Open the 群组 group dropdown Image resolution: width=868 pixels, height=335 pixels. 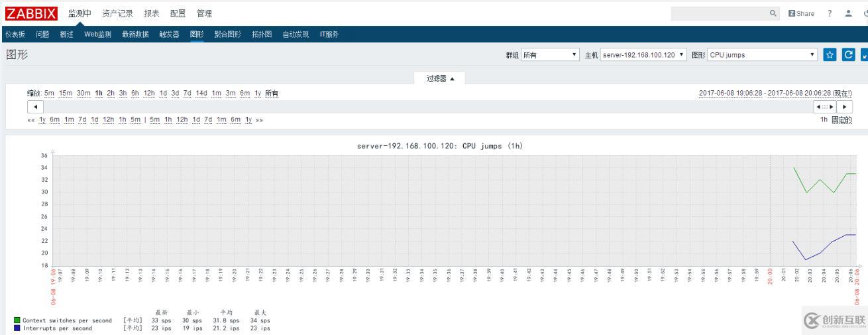550,55
